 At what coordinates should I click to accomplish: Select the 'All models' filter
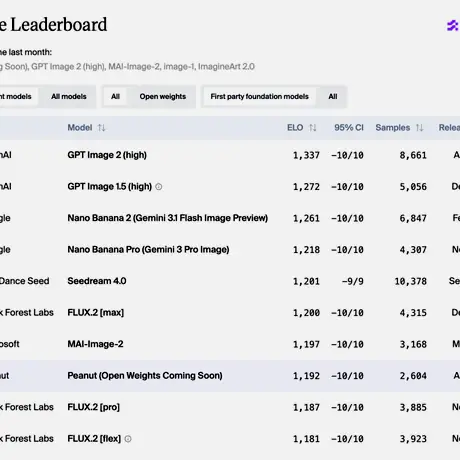[x=69, y=97]
